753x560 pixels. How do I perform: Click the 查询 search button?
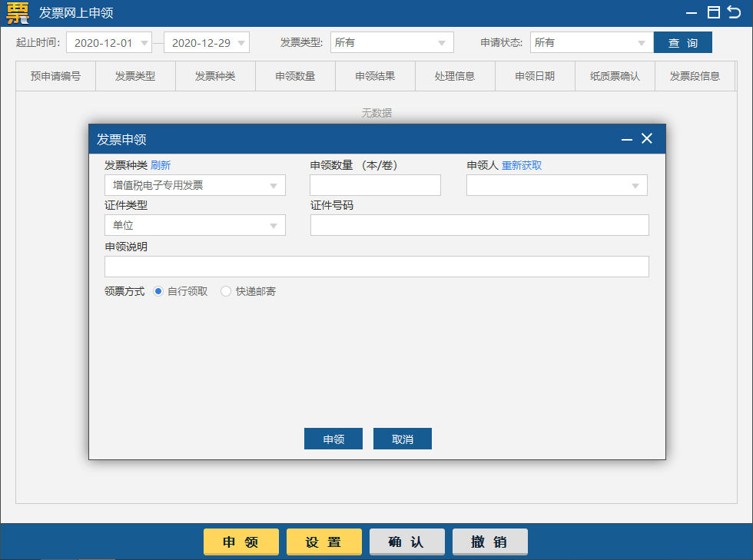[682, 43]
